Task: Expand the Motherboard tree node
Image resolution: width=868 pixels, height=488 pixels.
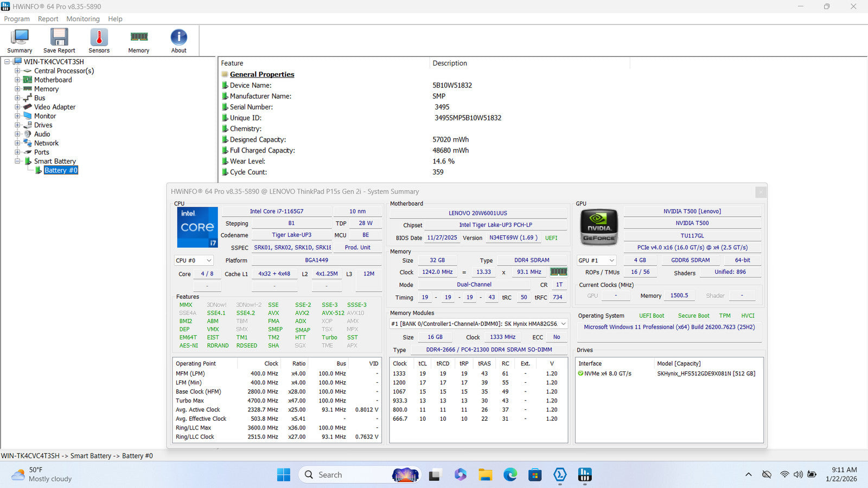Action: tap(17, 80)
